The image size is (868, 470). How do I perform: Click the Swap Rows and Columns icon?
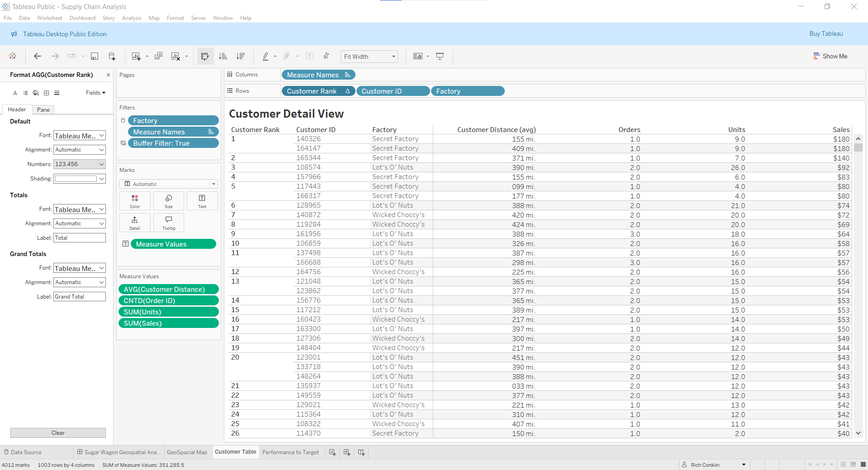pos(205,56)
